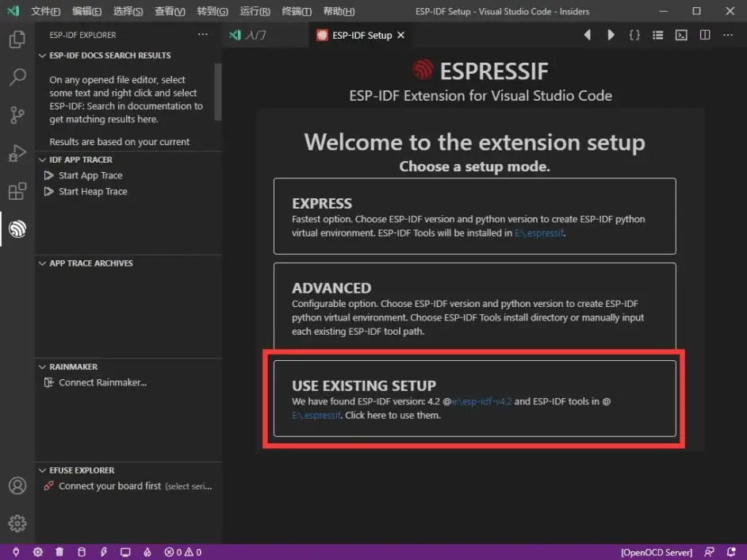Click E:\.espressif link in Express card
Screen dimensions: 747x560
pos(538,233)
